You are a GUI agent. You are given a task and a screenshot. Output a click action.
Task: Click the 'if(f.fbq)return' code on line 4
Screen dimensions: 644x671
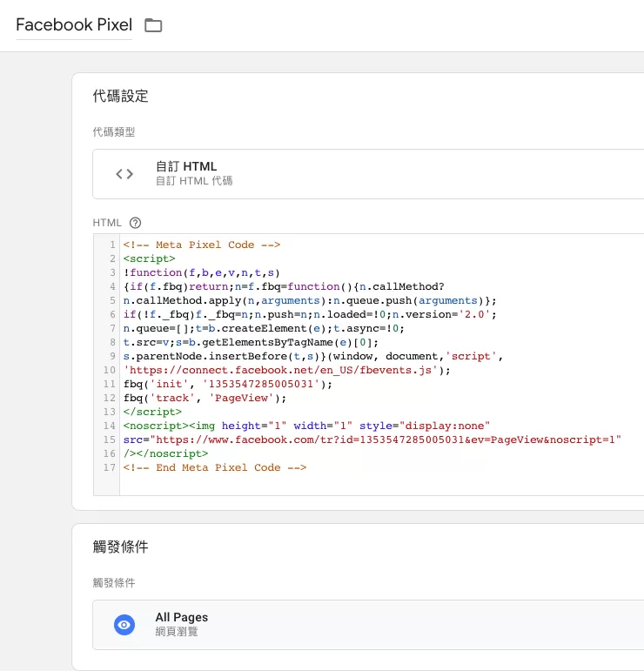point(284,286)
